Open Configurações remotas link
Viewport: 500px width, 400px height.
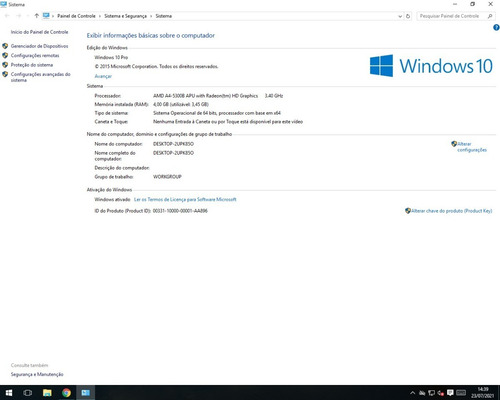tap(35, 55)
